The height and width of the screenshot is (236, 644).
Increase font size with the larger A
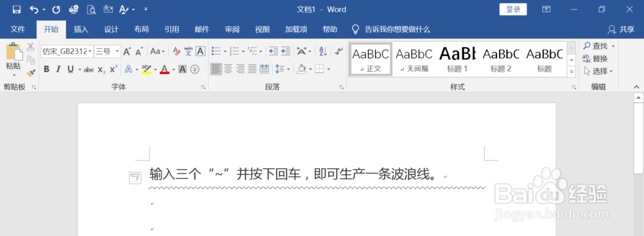click(x=127, y=52)
